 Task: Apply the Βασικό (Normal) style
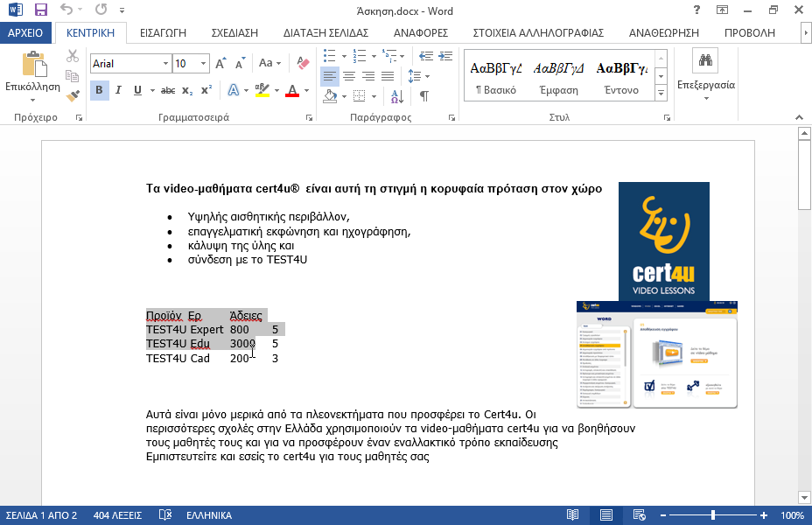click(496, 77)
